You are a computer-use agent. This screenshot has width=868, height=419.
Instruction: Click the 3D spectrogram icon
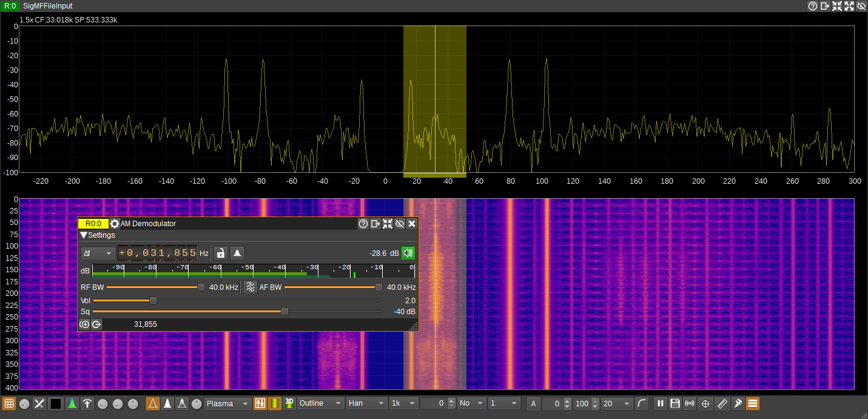(289, 404)
